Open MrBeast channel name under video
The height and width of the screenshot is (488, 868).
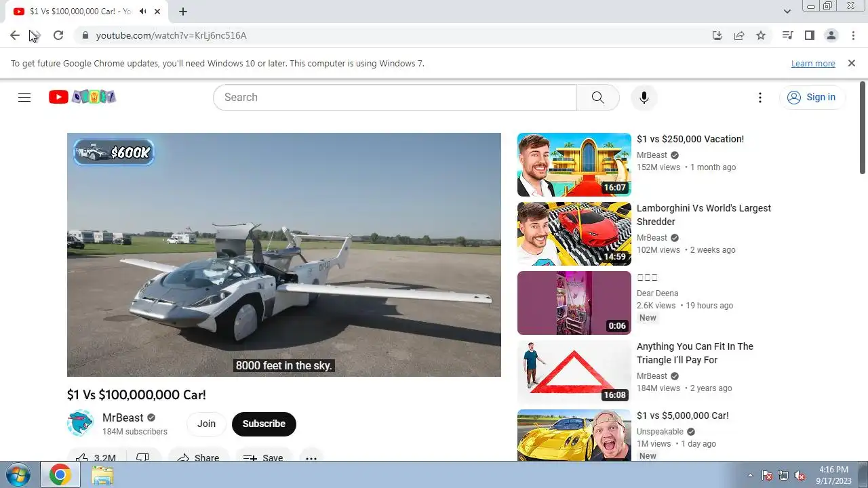click(x=123, y=418)
